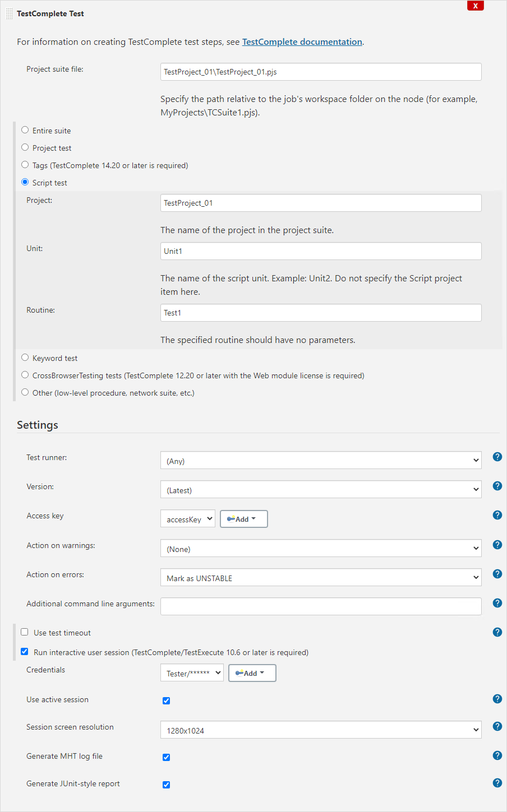Screen dimensions: 507x812
Task: Uncheck Generate MHT log file
Action: (x=166, y=757)
